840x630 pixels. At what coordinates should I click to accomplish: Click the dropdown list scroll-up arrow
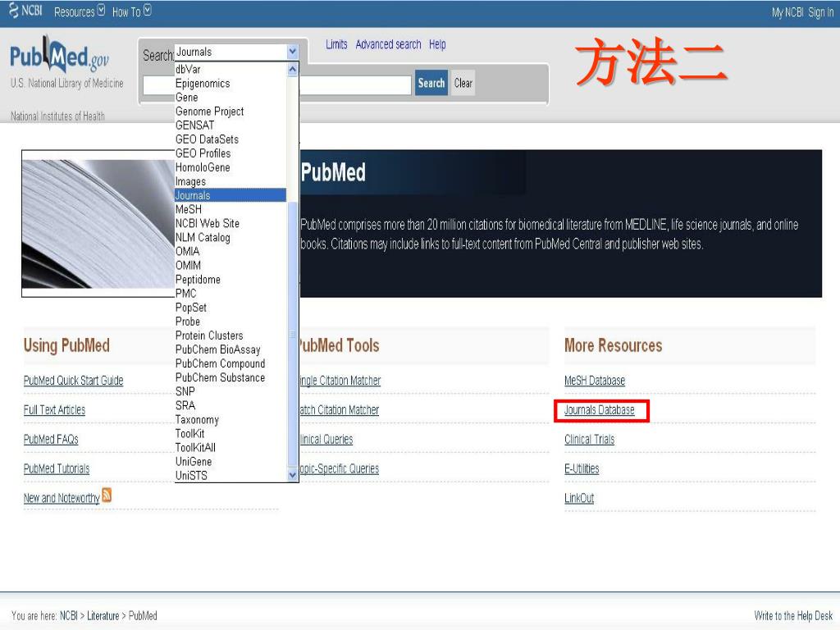293,69
